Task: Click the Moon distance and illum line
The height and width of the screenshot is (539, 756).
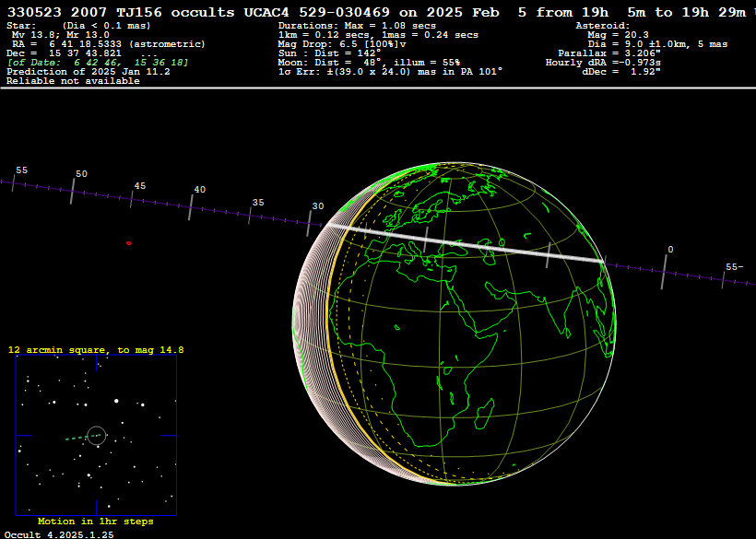Action: click(369, 62)
